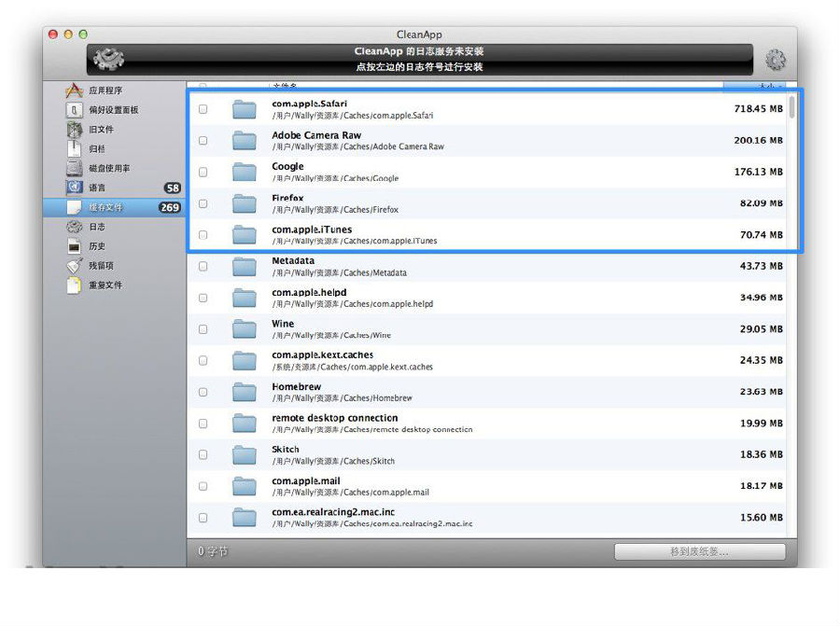The image size is (840, 626).
Task: Toggle the select-all checkbox in list header
Action: [203, 85]
